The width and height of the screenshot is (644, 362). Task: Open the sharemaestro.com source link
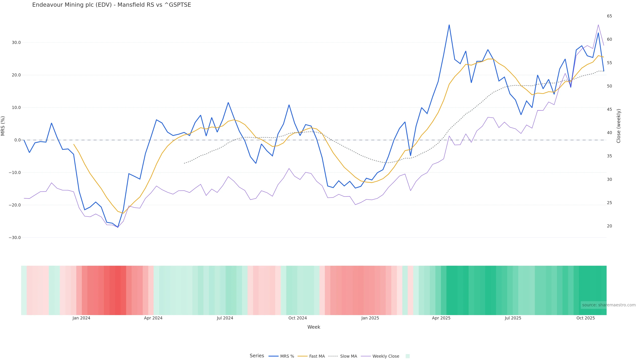608,305
